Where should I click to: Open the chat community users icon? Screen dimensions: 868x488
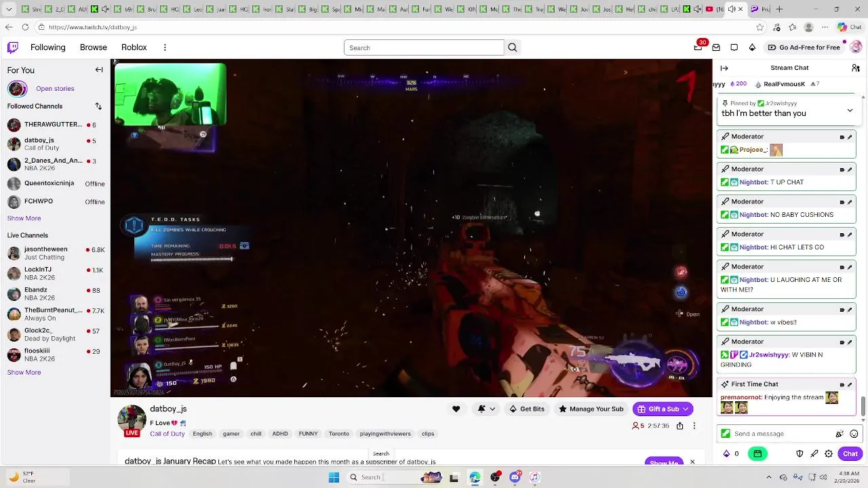[x=856, y=68]
